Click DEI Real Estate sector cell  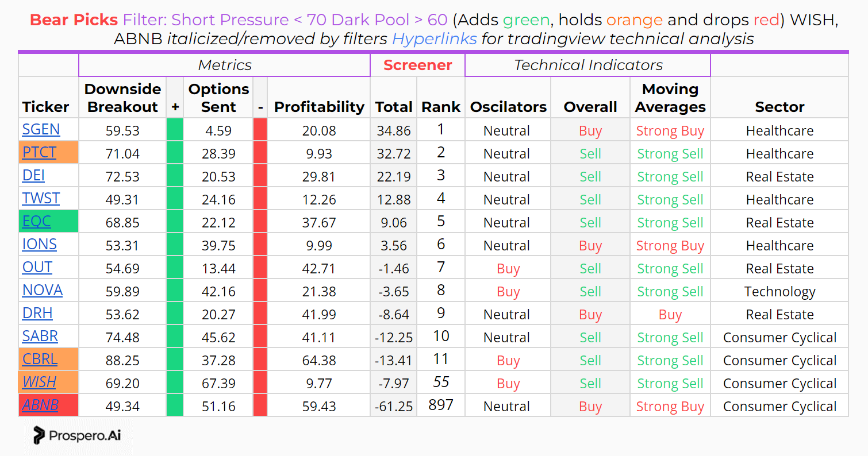point(779,176)
